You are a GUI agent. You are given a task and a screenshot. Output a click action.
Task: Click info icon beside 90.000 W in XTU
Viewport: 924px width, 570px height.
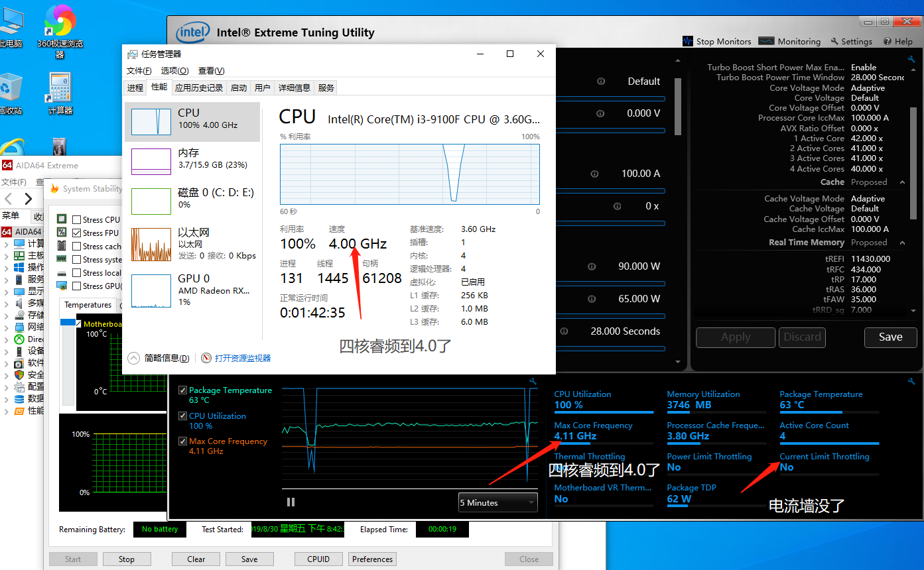(591, 266)
